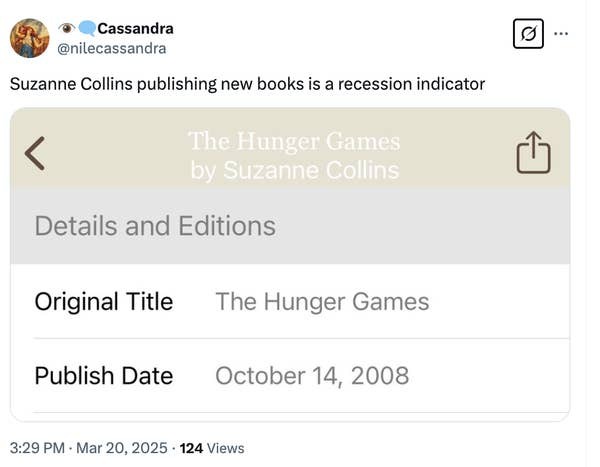Click the 3:29 PM timestamp
Image resolution: width=600 pixels, height=467 pixels.
[38, 448]
